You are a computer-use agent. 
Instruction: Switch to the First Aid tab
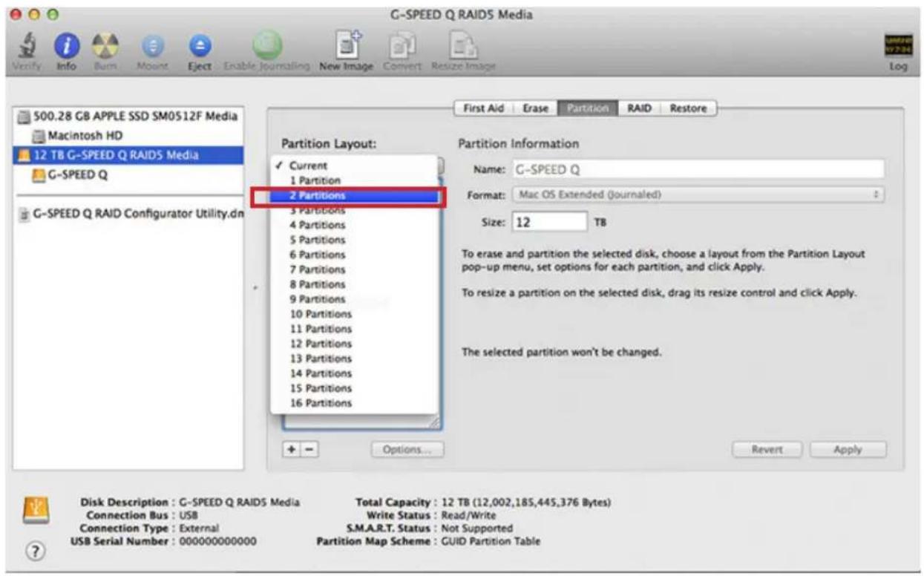[x=485, y=108]
